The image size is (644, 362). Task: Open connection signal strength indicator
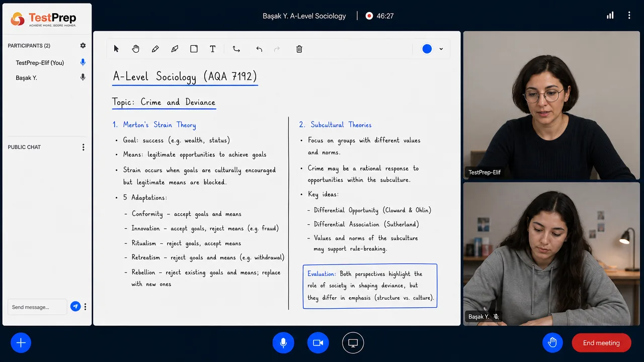pyautogui.click(x=610, y=16)
